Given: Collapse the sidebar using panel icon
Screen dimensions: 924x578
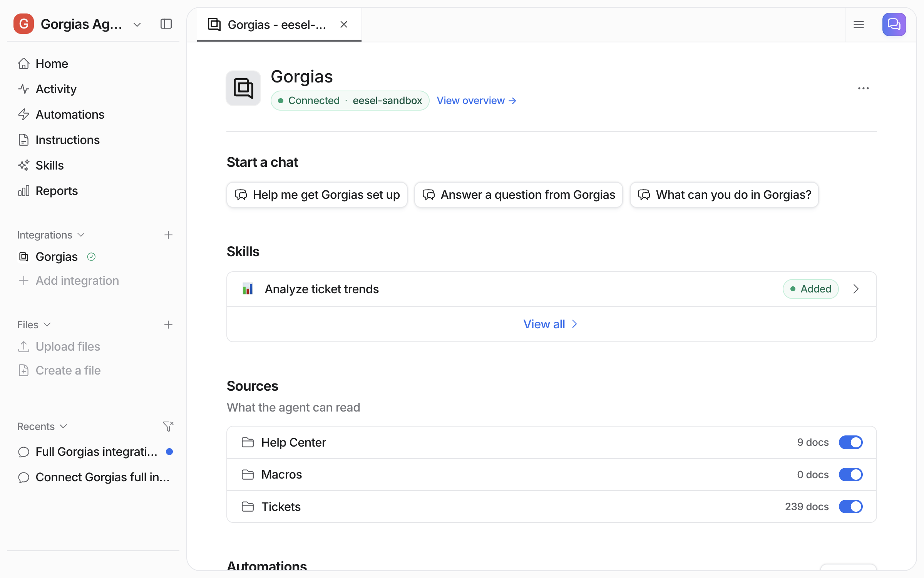Looking at the screenshot, I should click(x=166, y=24).
